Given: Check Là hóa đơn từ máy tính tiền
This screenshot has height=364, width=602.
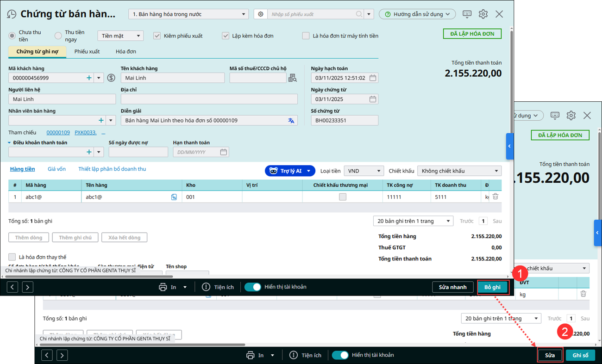Looking at the screenshot, I should pos(306,36).
